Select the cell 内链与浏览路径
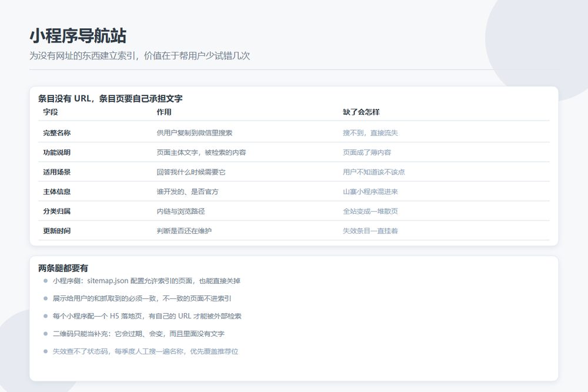Viewport: 588px width, 392px height. tap(181, 211)
